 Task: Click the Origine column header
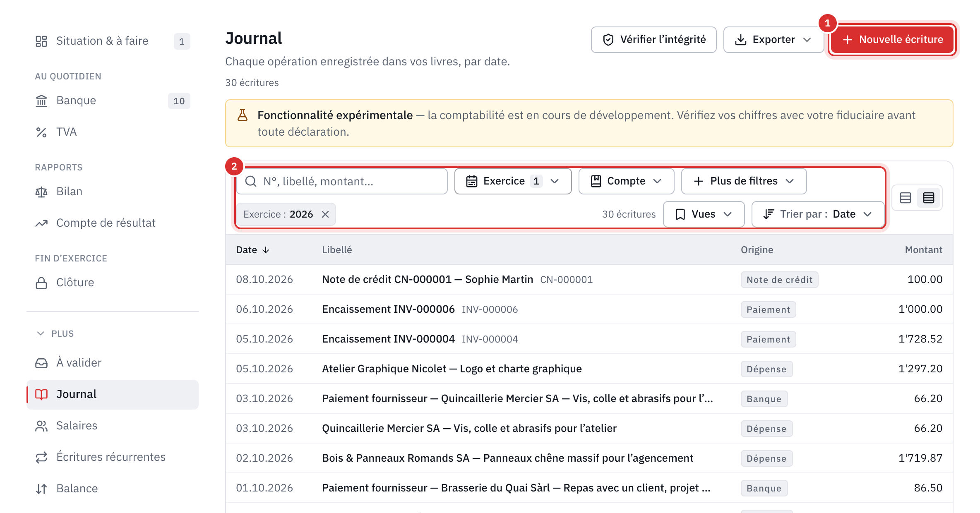tap(757, 250)
